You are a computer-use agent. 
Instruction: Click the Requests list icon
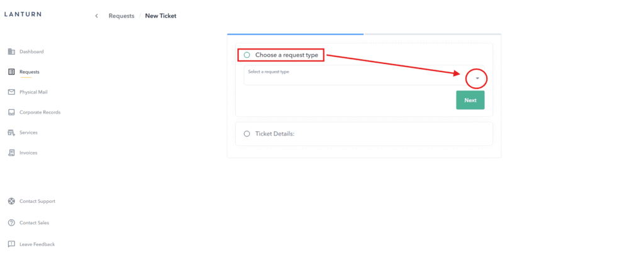(11, 72)
